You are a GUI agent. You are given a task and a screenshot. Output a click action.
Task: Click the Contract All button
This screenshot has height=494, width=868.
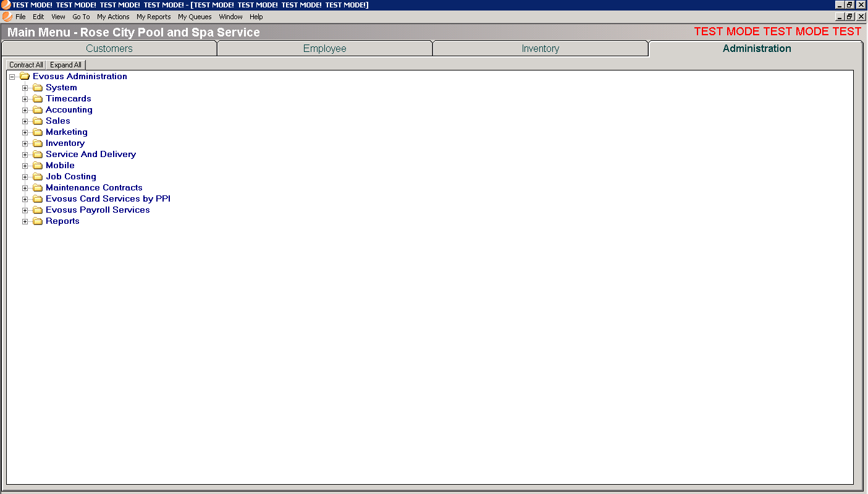click(26, 65)
